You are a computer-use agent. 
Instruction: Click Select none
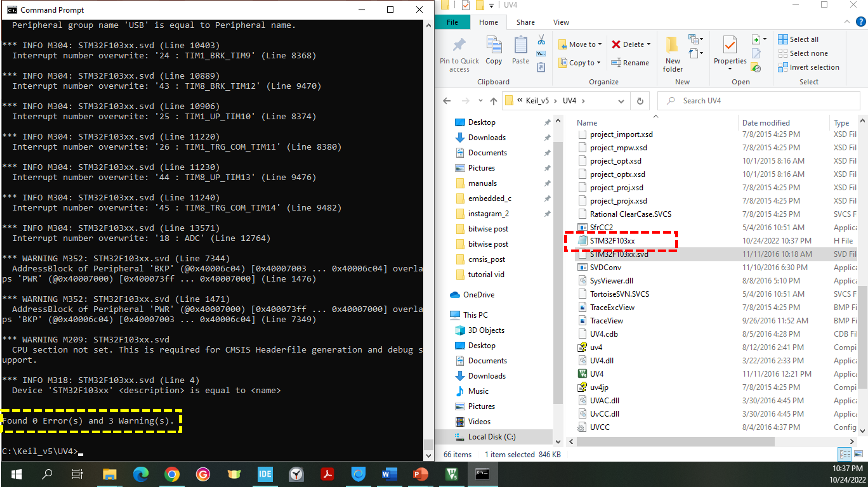pyautogui.click(x=803, y=53)
